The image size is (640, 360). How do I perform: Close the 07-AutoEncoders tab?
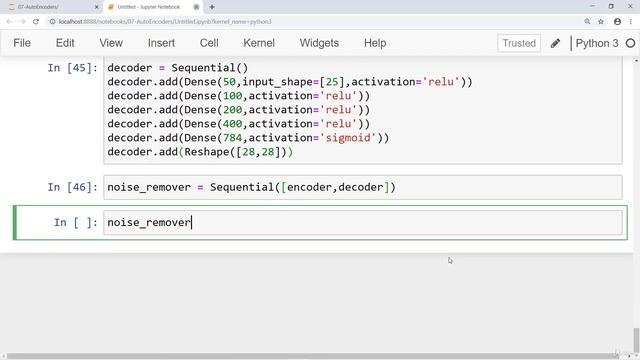click(x=97, y=7)
